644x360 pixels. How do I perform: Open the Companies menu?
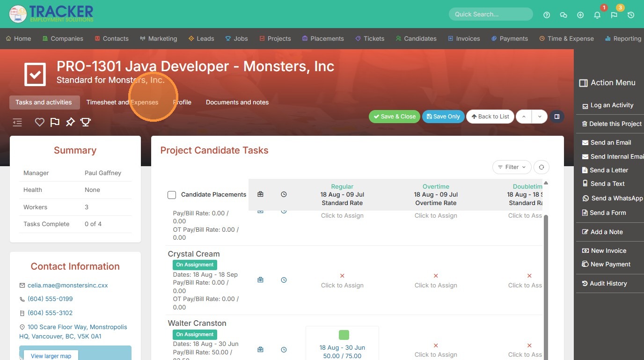click(63, 39)
